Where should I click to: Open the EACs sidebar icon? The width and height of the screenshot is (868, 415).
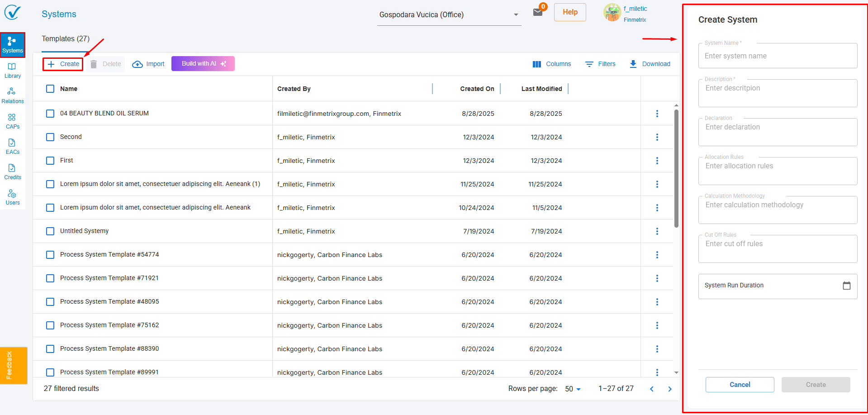point(12,146)
